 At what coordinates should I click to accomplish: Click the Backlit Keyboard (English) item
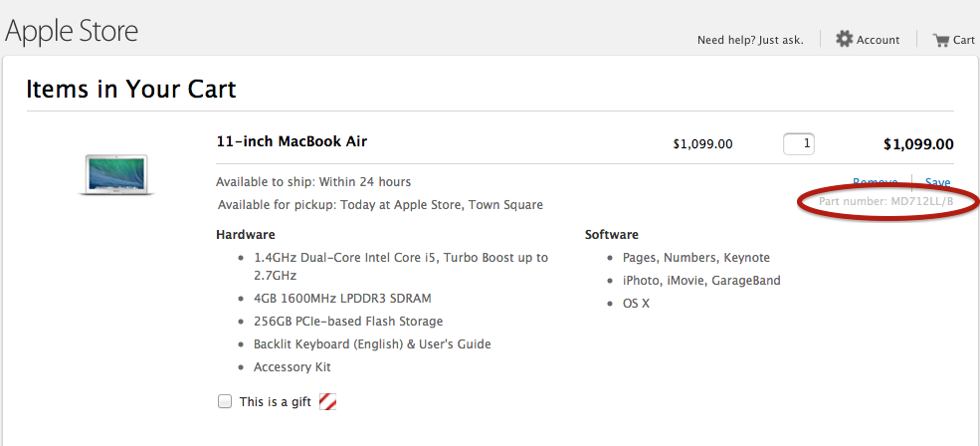coord(372,344)
